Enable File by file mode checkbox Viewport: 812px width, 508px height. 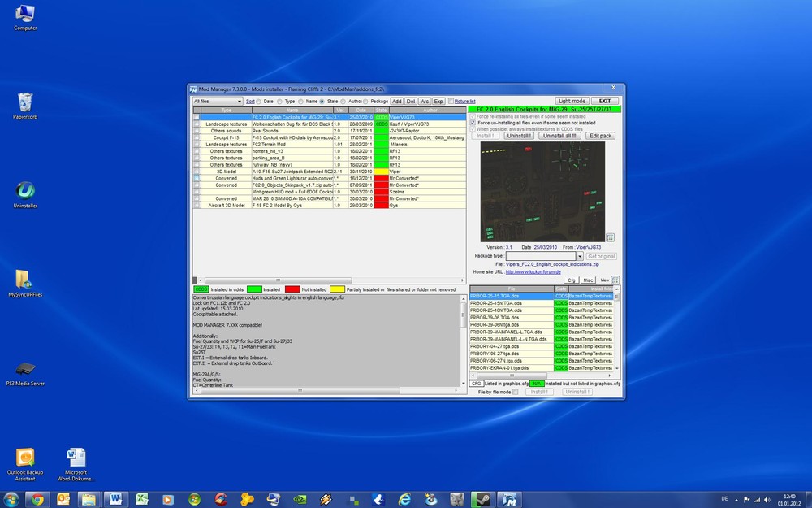[515, 392]
